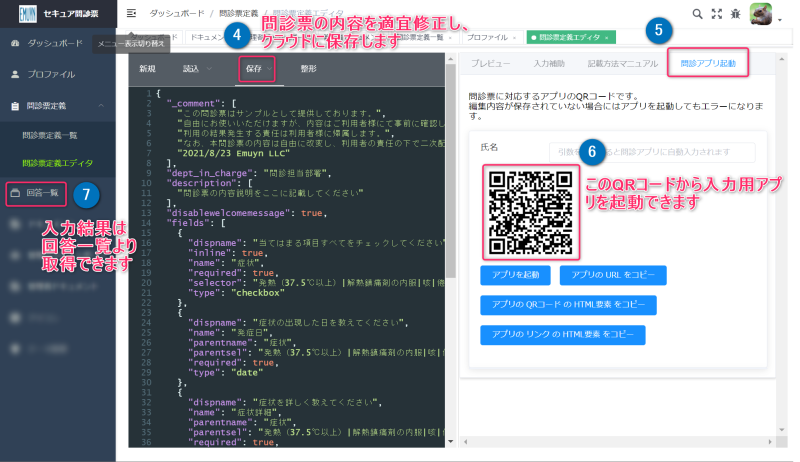Click the "fields": [ code line
The image size is (800, 462).
(x=196, y=223)
